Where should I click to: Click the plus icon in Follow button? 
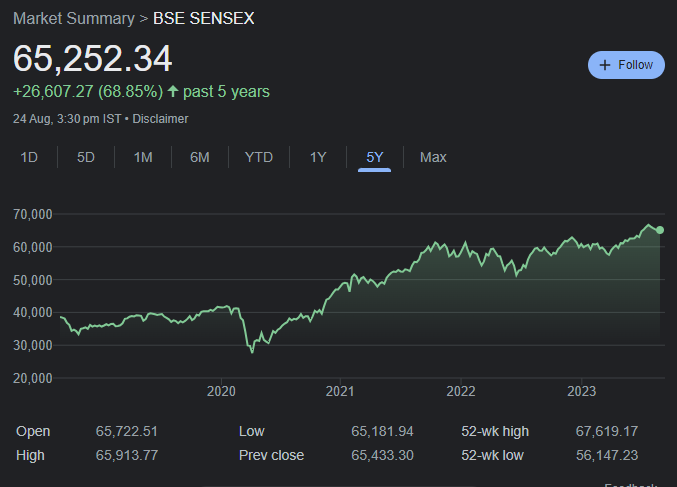pos(605,65)
